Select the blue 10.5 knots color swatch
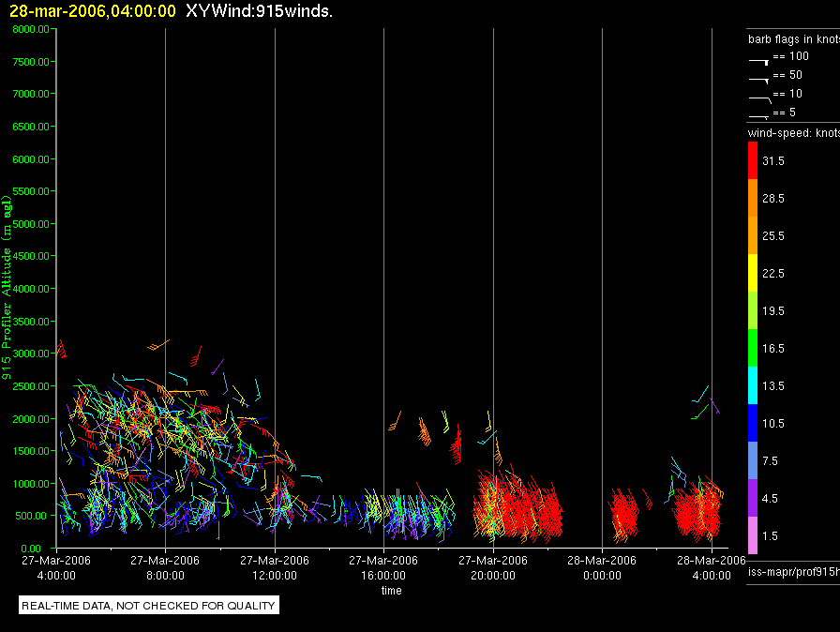Viewport: 840px width, 632px height. point(753,423)
